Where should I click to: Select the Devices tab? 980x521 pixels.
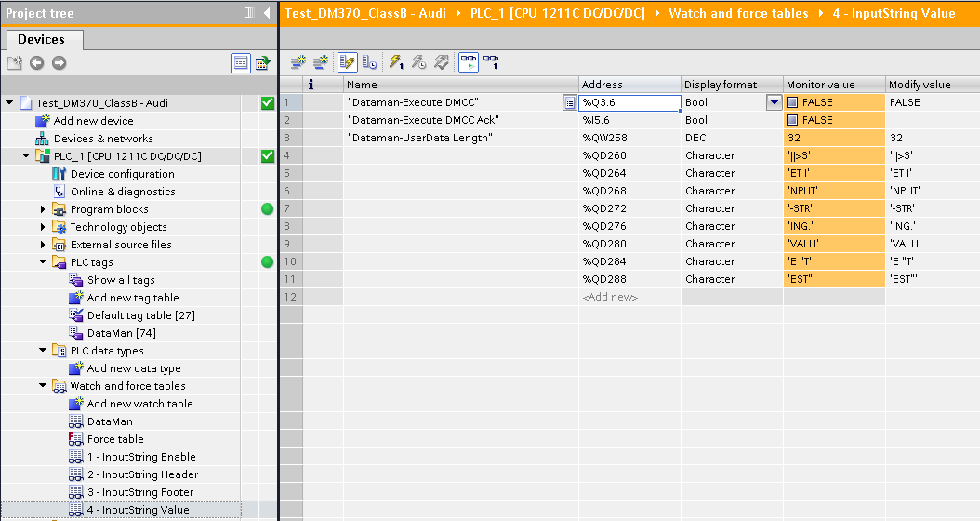click(x=41, y=39)
